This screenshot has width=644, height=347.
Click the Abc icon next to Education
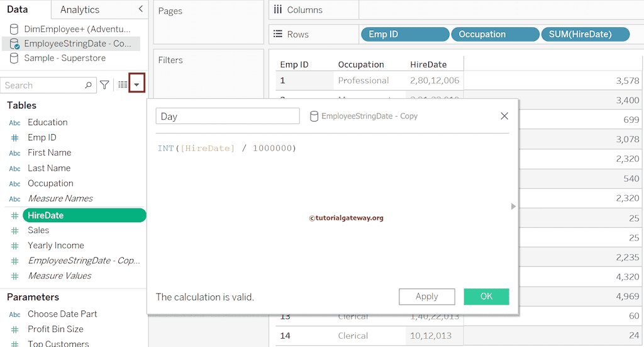point(14,123)
